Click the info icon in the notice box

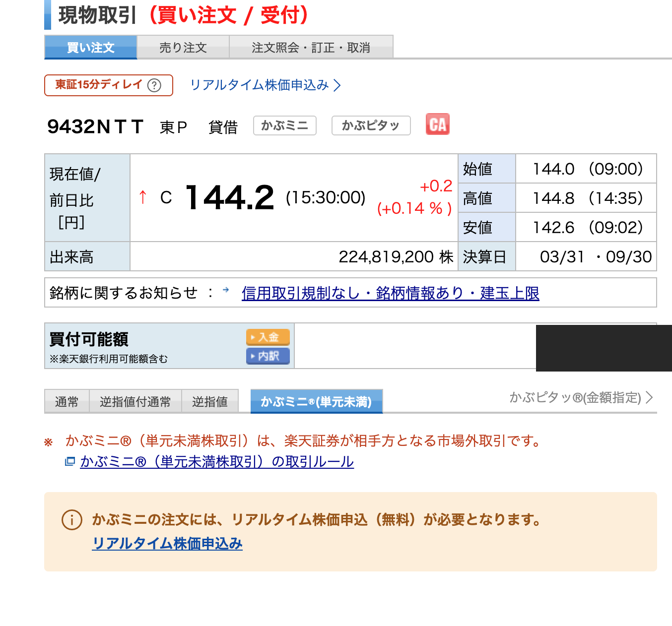72,520
